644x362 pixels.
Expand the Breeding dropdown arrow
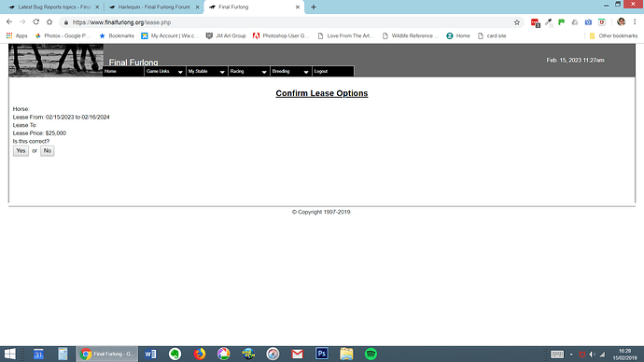(x=305, y=72)
